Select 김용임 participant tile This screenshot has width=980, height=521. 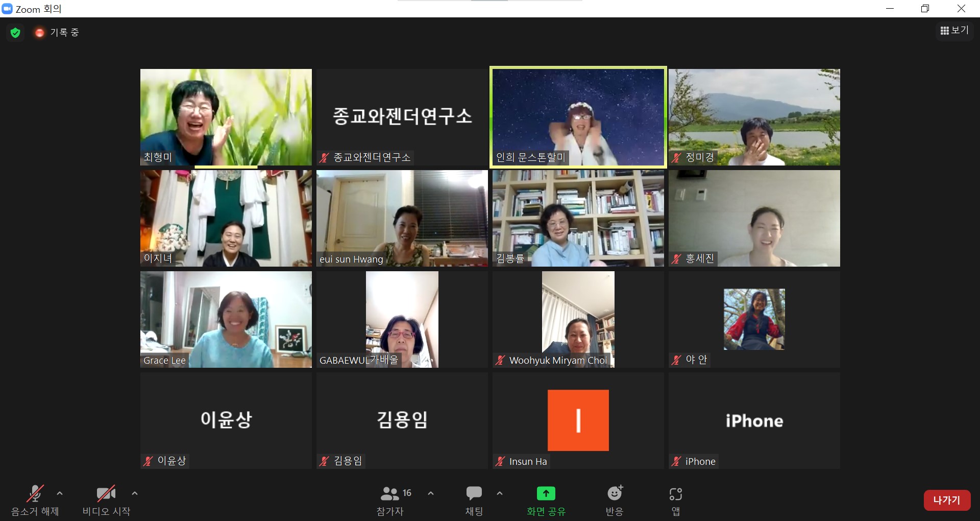[x=402, y=420]
